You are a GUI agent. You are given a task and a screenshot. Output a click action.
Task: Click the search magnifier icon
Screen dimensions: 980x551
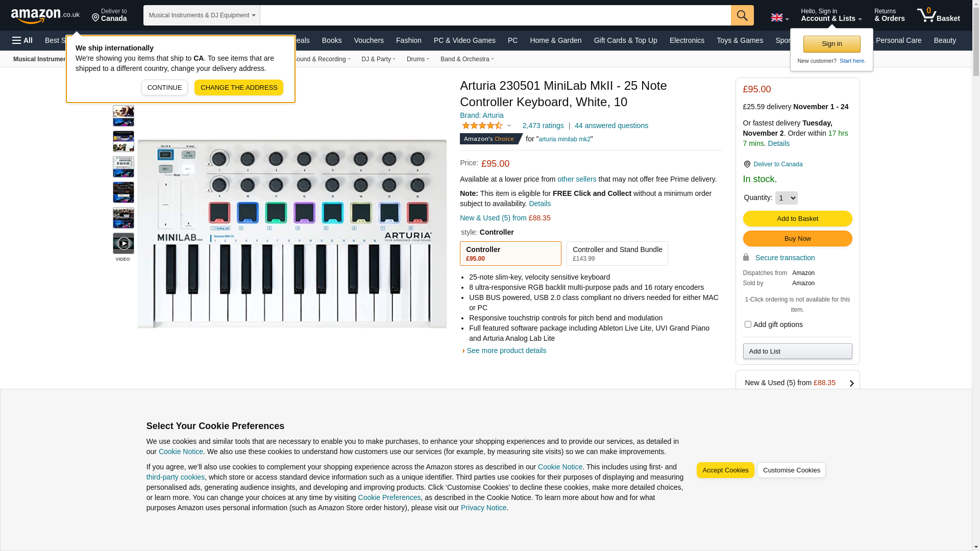pos(742,15)
